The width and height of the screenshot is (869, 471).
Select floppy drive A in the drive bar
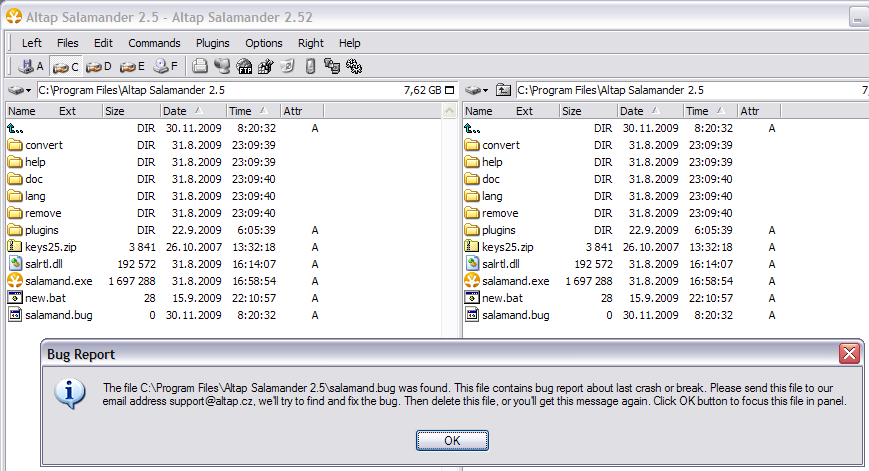pyautogui.click(x=30, y=66)
